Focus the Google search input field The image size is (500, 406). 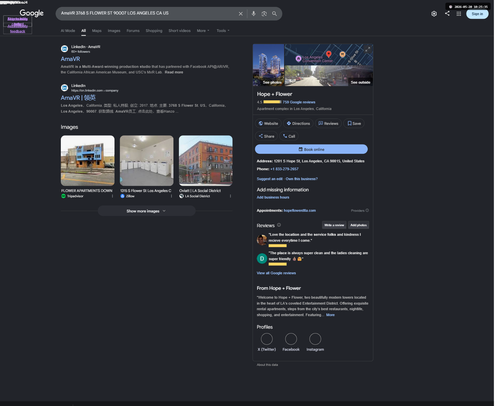[x=147, y=13]
